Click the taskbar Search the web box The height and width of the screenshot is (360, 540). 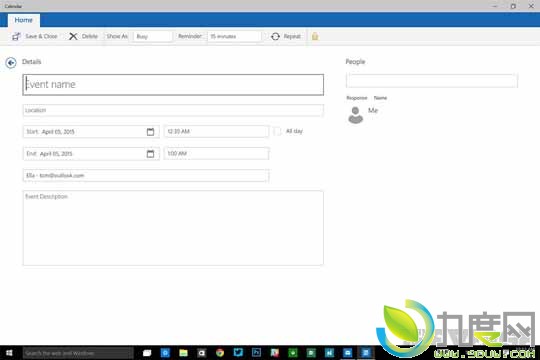[78, 353]
